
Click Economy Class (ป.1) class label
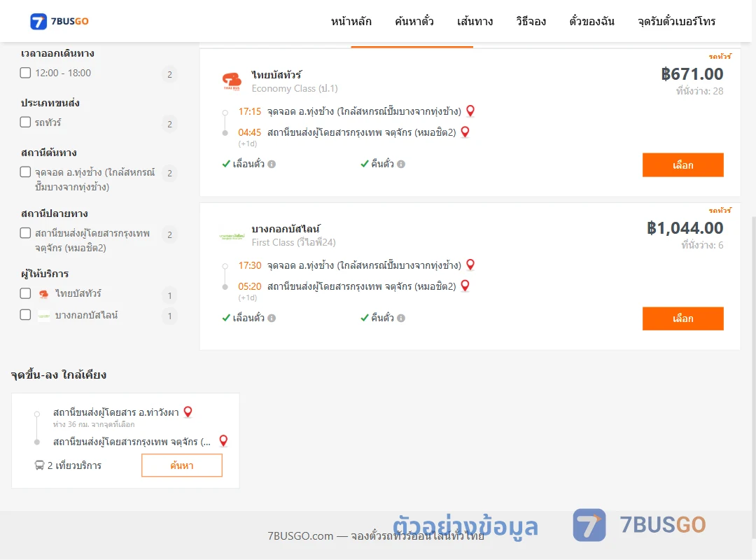pos(295,88)
